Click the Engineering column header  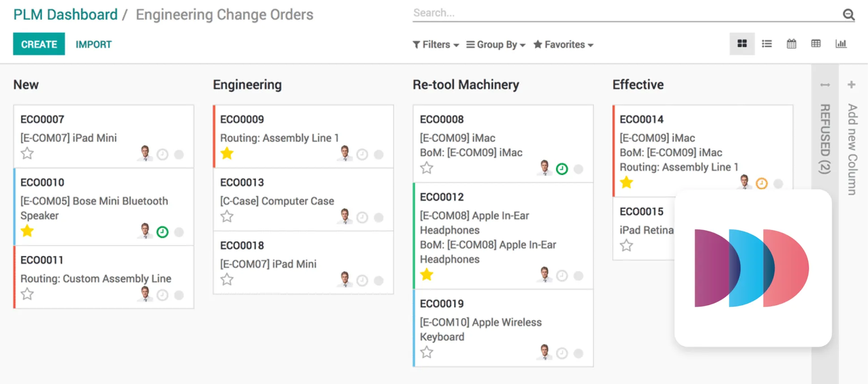point(247,85)
